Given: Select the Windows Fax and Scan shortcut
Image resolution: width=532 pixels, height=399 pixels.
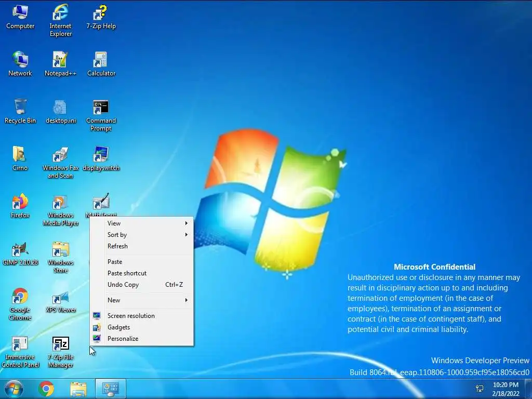Looking at the screenshot, I should pyautogui.click(x=60, y=162).
